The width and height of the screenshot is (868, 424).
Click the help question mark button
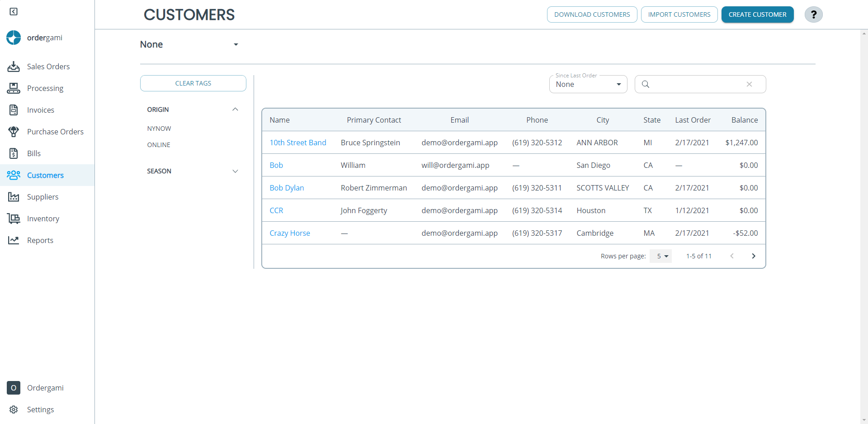point(813,14)
